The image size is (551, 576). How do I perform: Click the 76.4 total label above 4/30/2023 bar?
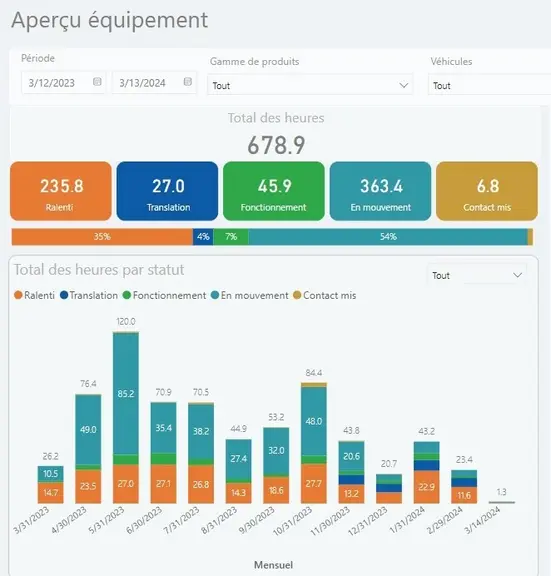[88, 384]
